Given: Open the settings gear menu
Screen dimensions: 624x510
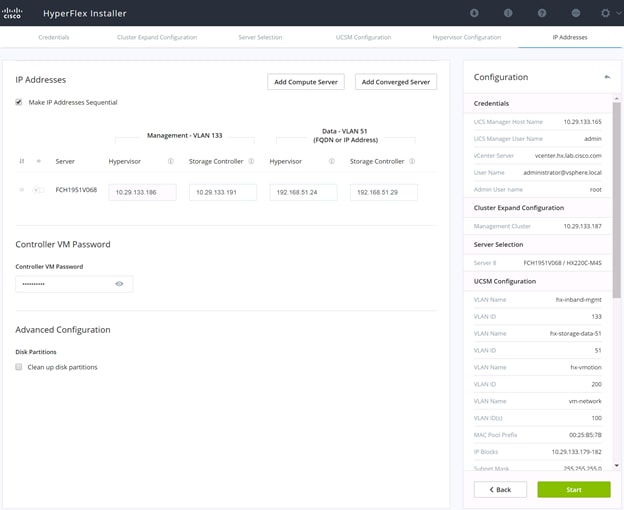Looking at the screenshot, I should (605, 13).
